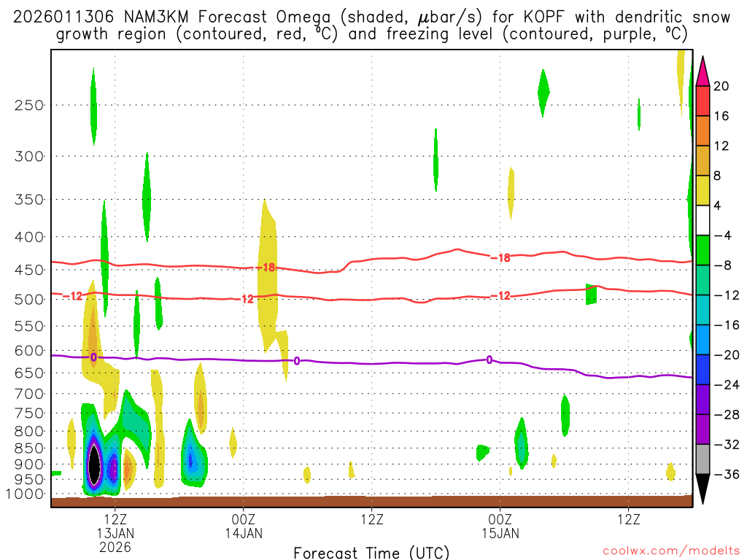Click the 800 pressure level label

click(29, 432)
